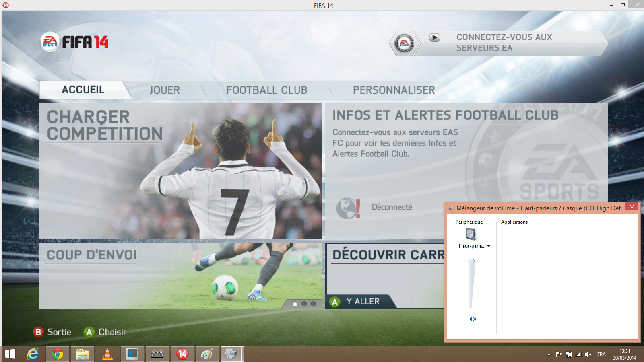Click the volume slider handle in the mixer

point(471,261)
